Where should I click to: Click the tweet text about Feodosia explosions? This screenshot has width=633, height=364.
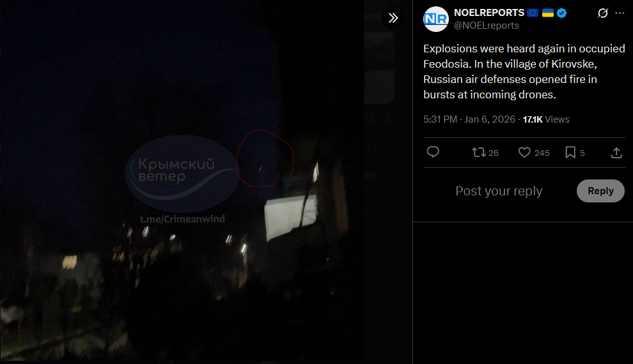[524, 72]
